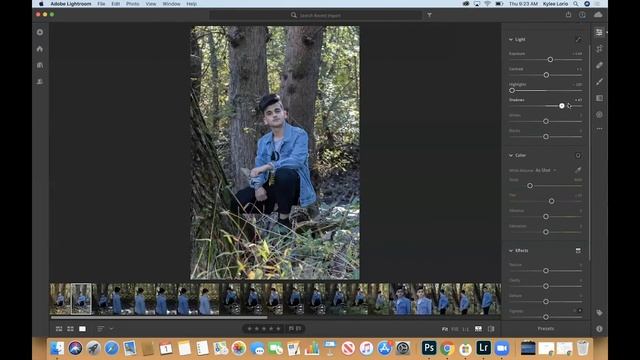The image size is (640, 360).
Task: Open the Info panel icon
Action: 599,329
